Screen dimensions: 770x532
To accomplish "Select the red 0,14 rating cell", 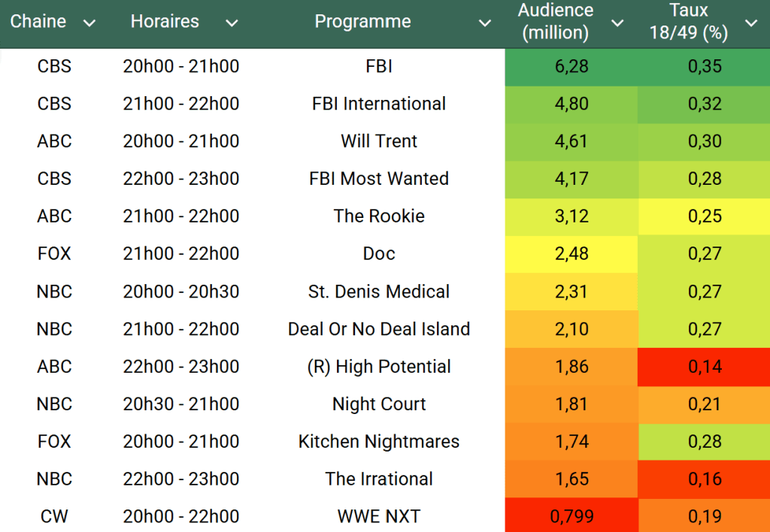I will [x=704, y=367].
